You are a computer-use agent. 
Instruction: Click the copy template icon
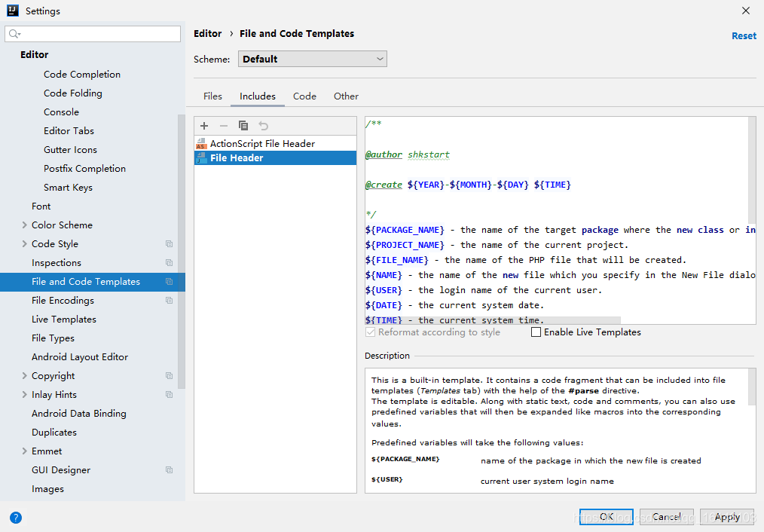(x=243, y=126)
